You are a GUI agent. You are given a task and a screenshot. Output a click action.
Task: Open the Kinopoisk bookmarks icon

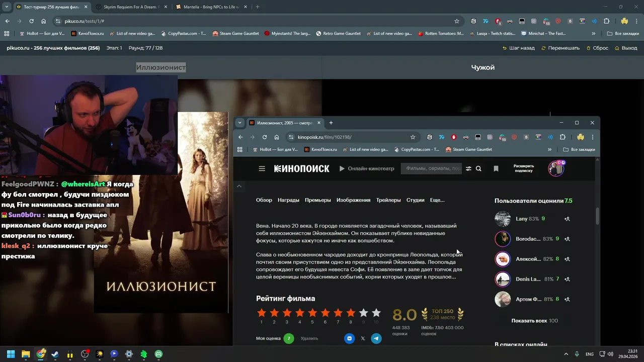[496, 169]
